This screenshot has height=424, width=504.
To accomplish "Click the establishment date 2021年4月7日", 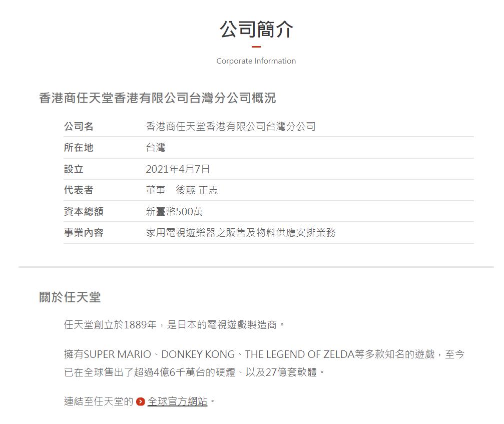I will tap(178, 169).
